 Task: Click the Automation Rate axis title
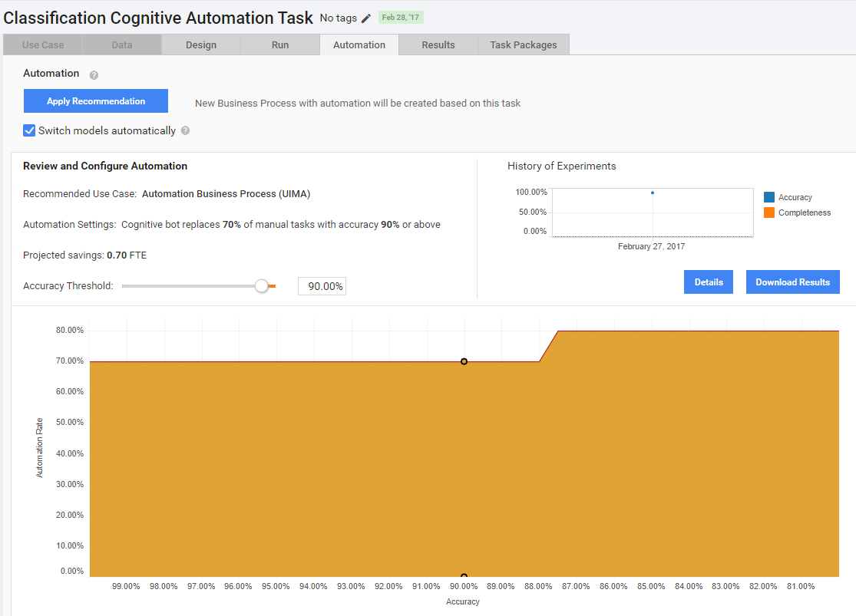tap(39, 448)
